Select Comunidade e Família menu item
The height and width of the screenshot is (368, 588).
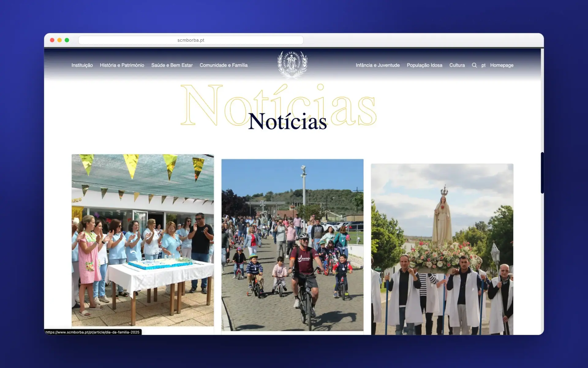tap(224, 65)
